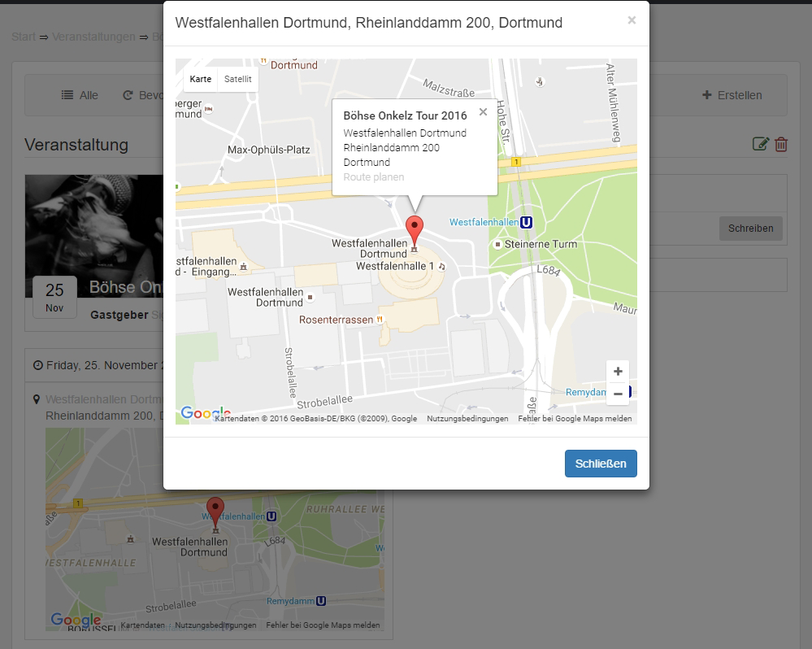
Task: Click the Google logo in modal map
Action: click(206, 413)
